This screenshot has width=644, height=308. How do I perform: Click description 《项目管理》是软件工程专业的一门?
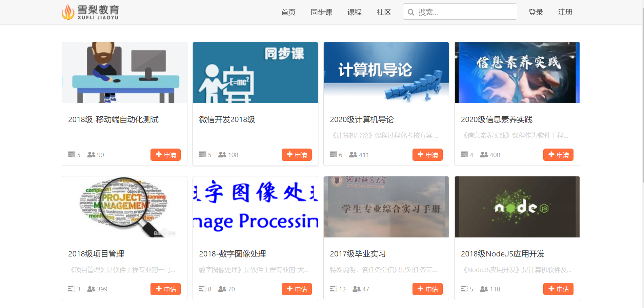click(x=122, y=270)
